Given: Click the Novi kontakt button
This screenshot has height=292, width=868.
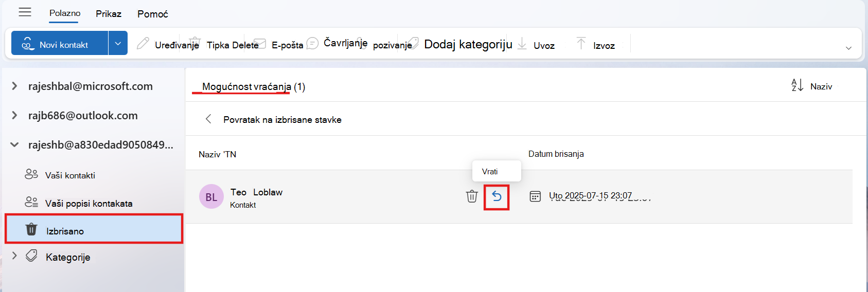Looking at the screenshot, I should [60, 43].
